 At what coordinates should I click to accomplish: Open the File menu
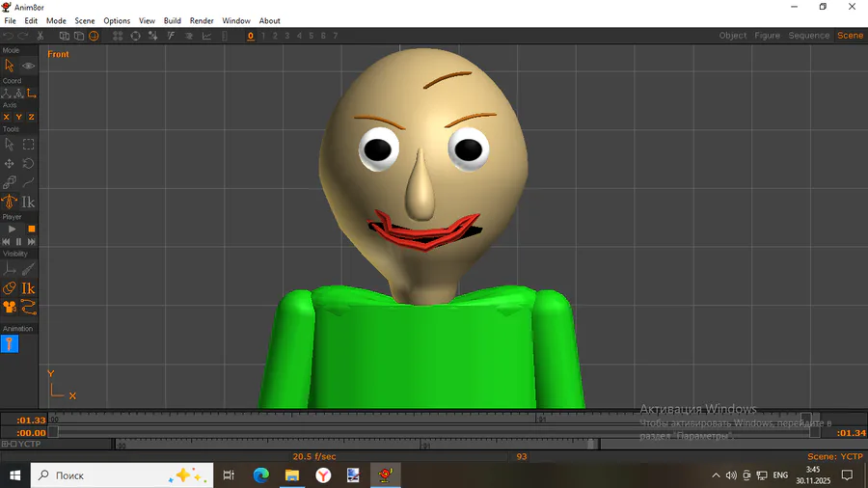point(10,21)
